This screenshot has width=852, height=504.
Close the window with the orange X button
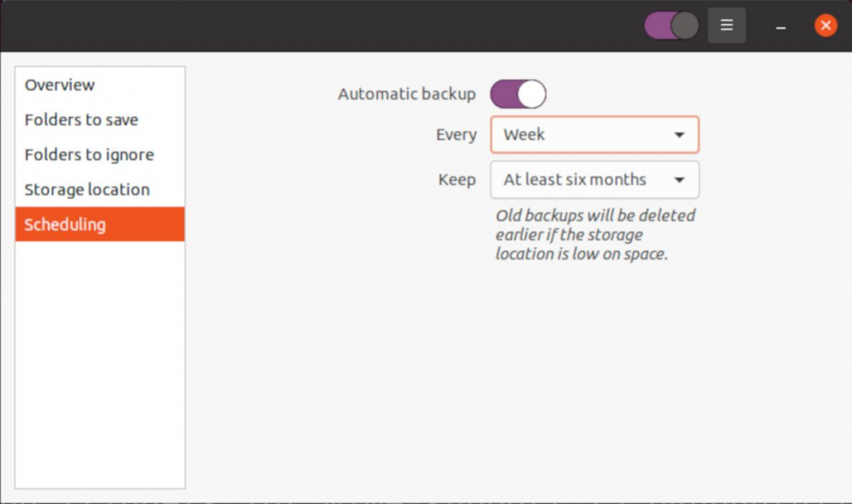[x=825, y=26]
